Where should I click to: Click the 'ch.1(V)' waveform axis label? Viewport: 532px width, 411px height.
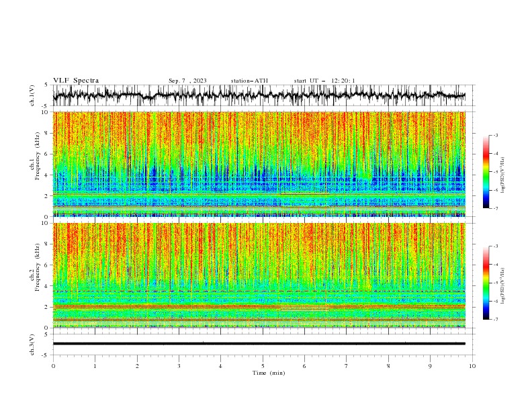[x=32, y=95]
